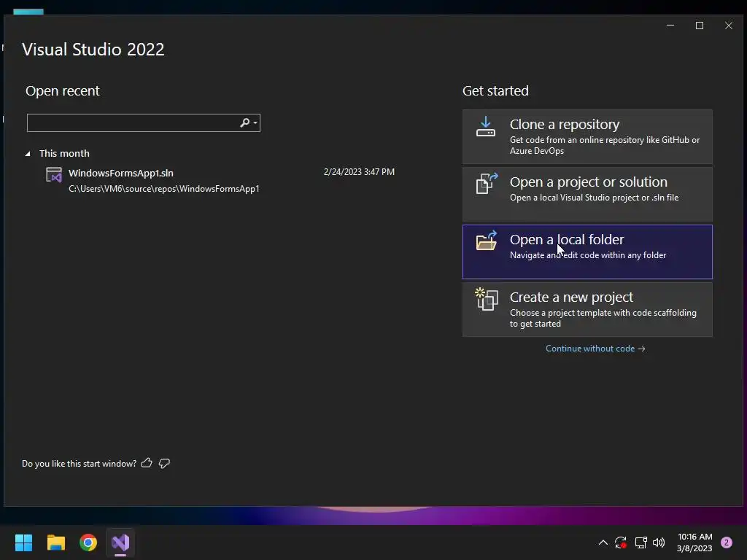Open File Explorer from the taskbar
This screenshot has width=747, height=560.
55,542
